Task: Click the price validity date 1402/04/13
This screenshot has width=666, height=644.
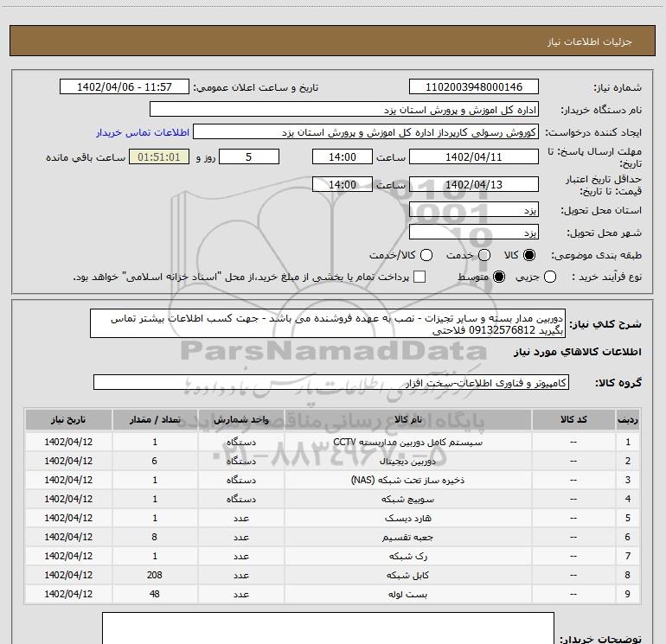Action: coord(474,185)
